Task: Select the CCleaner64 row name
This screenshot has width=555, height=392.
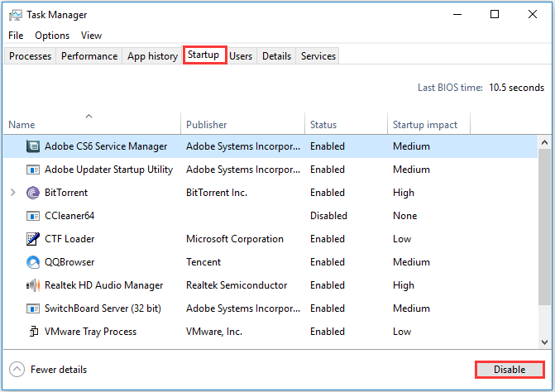Action: point(69,216)
